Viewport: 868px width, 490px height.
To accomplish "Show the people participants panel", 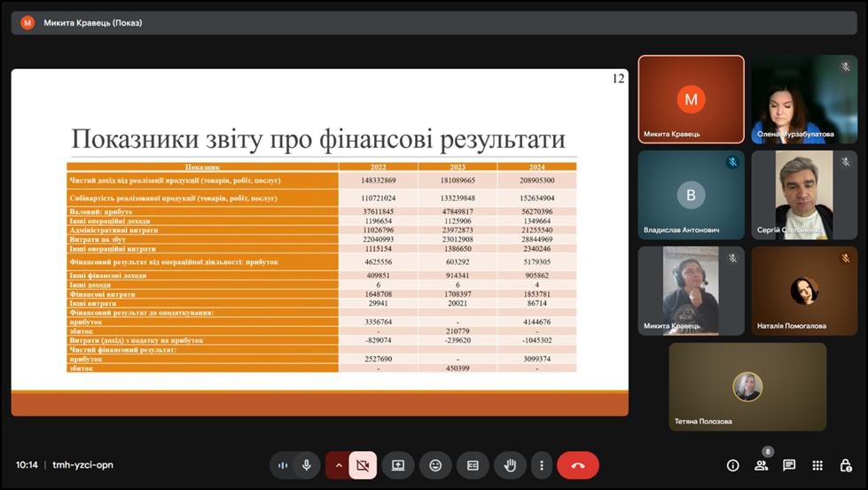I will click(761, 465).
